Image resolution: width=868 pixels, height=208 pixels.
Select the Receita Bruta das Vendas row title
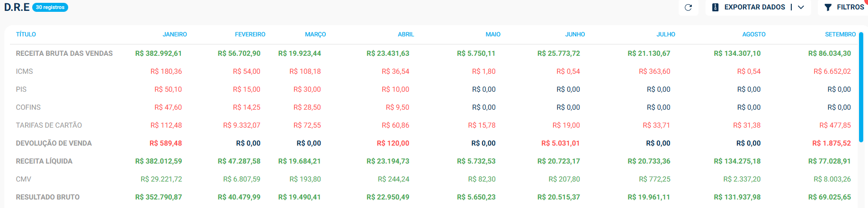64,53
